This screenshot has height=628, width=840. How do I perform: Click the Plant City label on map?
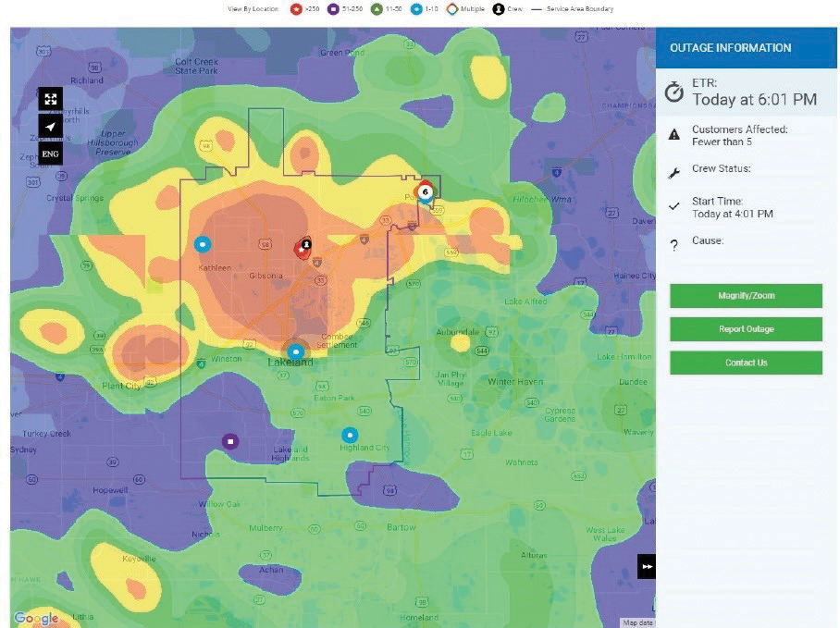pyautogui.click(x=122, y=386)
